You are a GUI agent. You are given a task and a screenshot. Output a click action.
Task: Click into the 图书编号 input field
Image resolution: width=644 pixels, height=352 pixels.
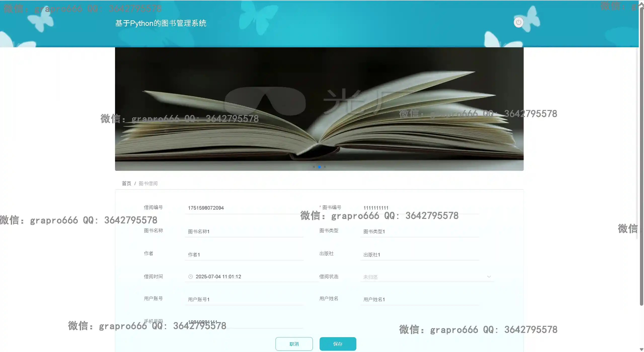coord(419,208)
